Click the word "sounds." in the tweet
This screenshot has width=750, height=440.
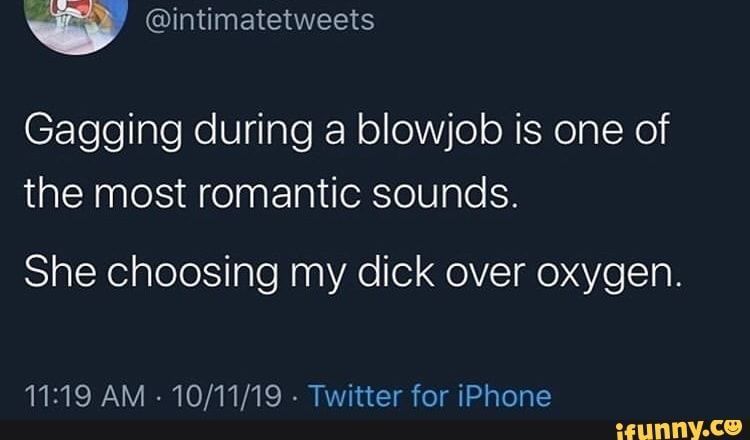(x=445, y=195)
